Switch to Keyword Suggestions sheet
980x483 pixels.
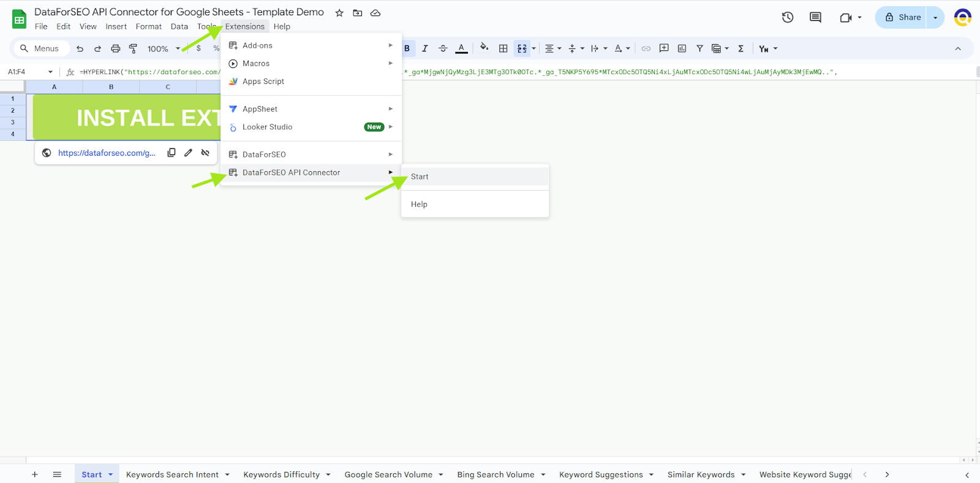tap(601, 474)
